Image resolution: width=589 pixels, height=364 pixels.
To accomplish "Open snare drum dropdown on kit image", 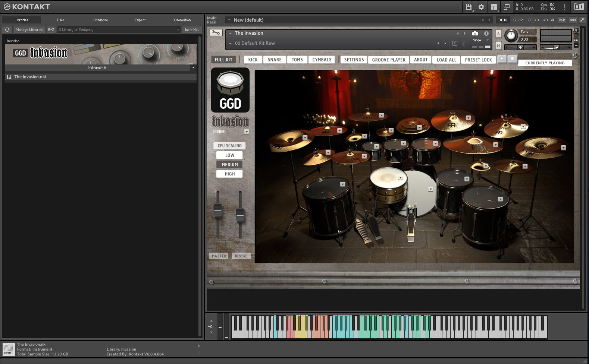I will click(400, 178).
